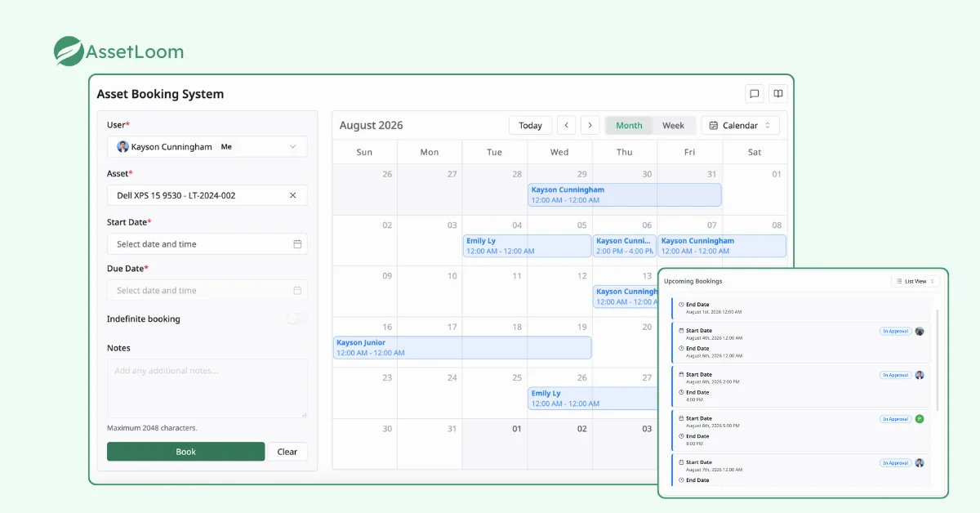Click avatar on August 4th upcoming booking
Image resolution: width=980 pixels, height=513 pixels.
click(920, 332)
